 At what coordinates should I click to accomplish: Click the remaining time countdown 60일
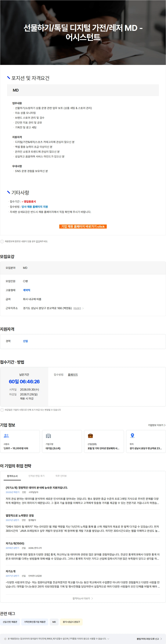24,382
